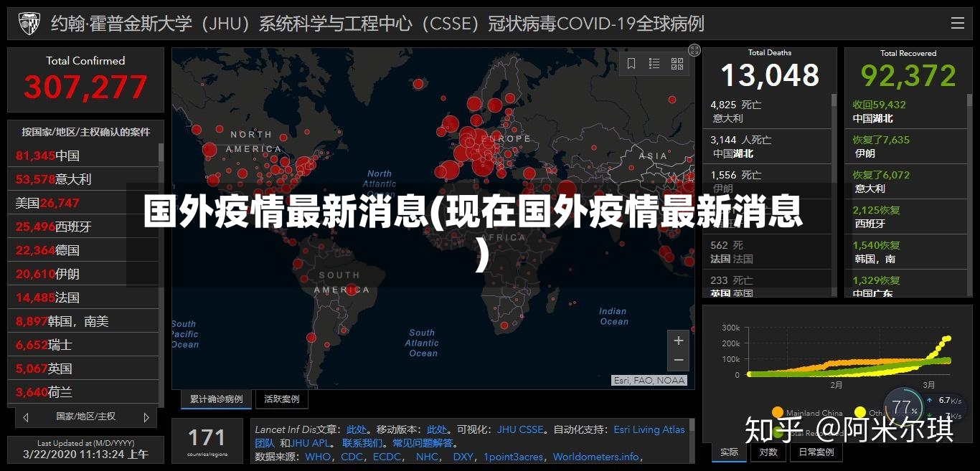Screen dimensions: 980x471
Task: Click the 3,144 中国湖北 deaths entry
Action: (766, 146)
